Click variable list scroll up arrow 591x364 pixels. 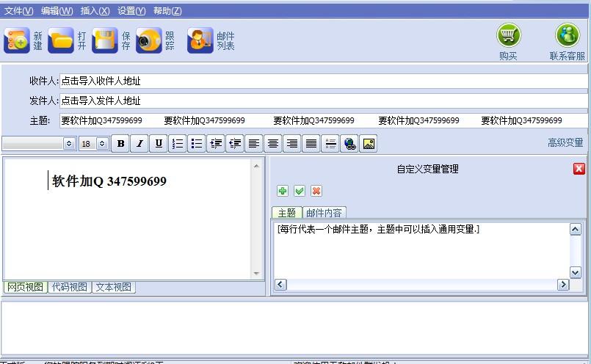(x=575, y=229)
